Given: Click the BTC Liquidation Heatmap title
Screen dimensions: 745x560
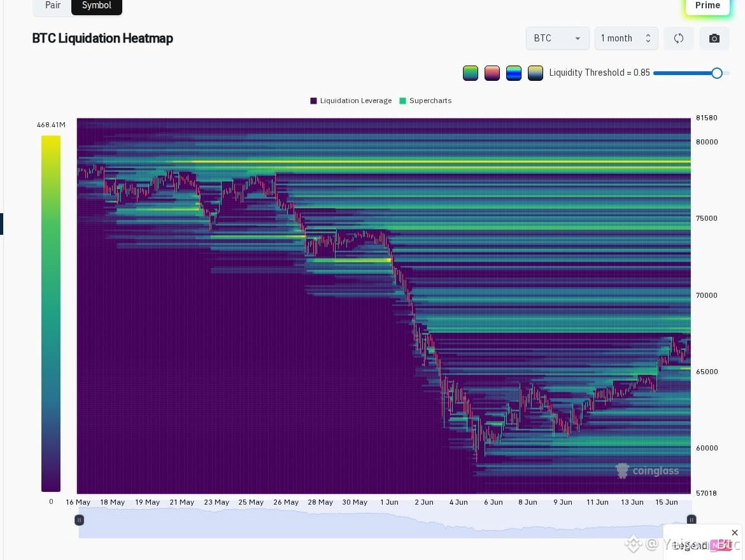Looking at the screenshot, I should pyautogui.click(x=103, y=38).
